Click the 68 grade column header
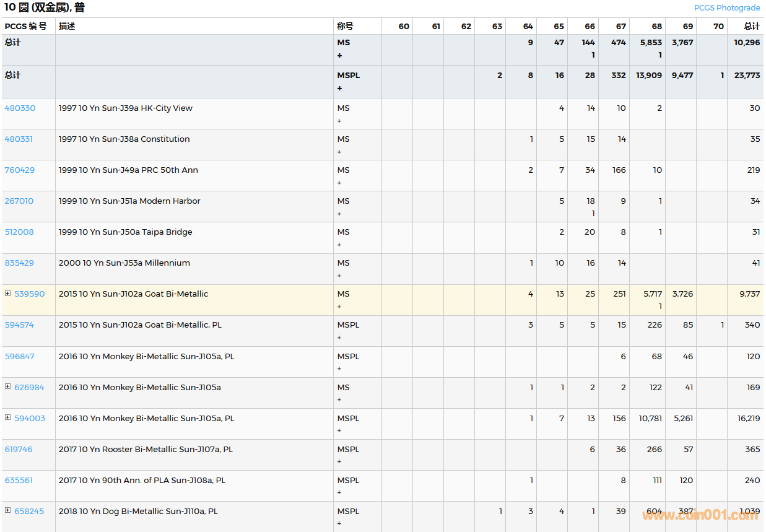 (656, 26)
